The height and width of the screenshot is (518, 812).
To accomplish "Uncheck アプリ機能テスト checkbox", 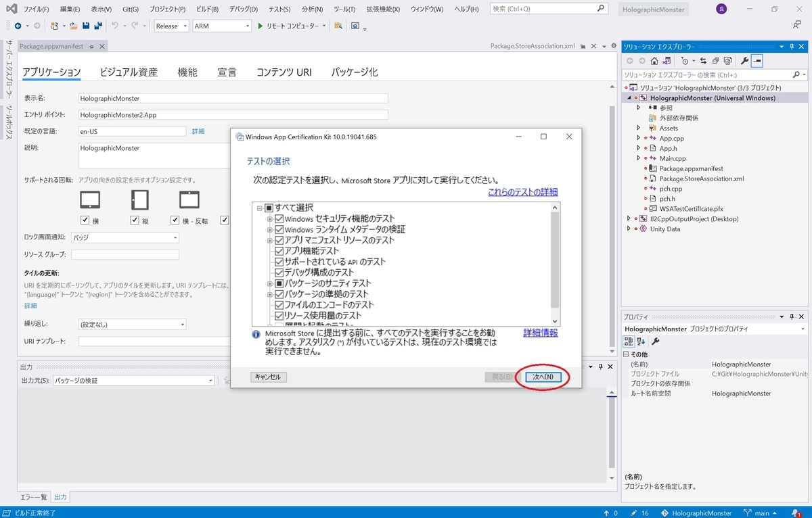I will pyautogui.click(x=279, y=251).
